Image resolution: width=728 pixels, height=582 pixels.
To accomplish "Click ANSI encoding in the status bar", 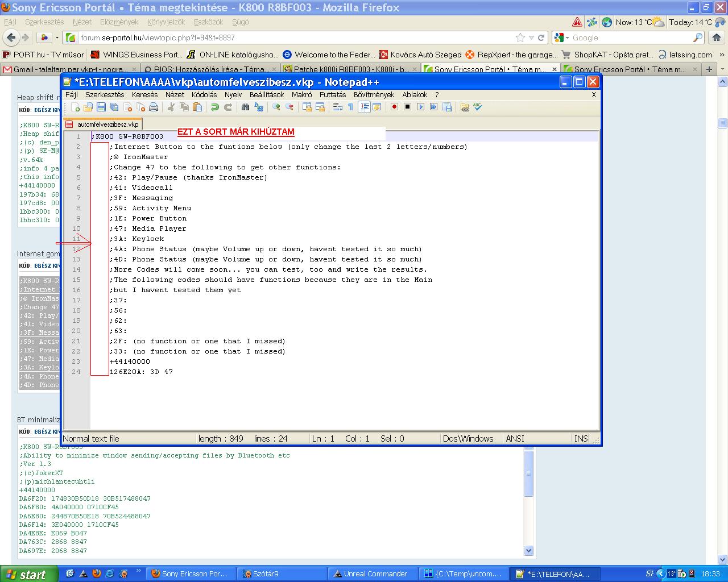I will tap(515, 438).
